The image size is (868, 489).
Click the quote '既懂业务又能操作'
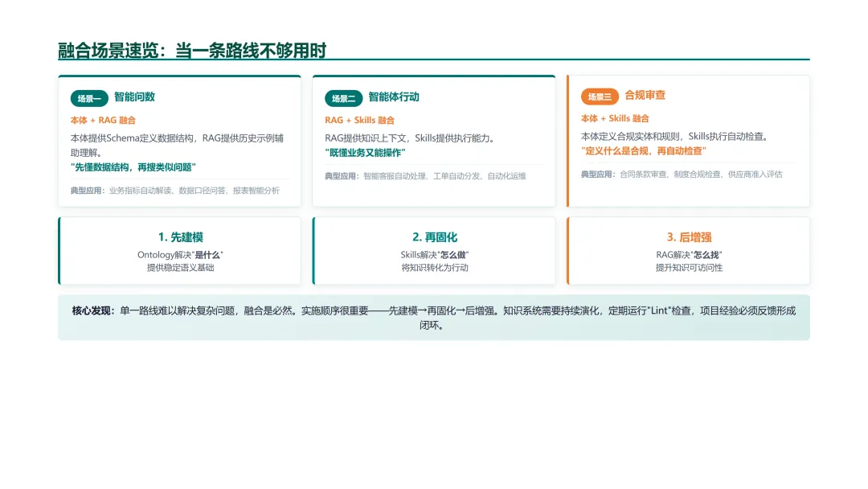click(365, 153)
